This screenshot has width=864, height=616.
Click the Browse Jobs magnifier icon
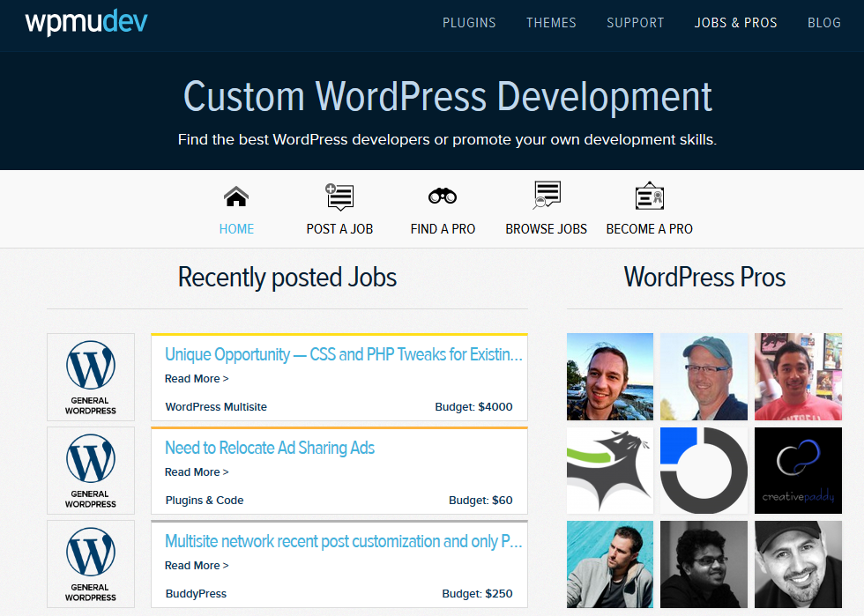[x=547, y=195]
